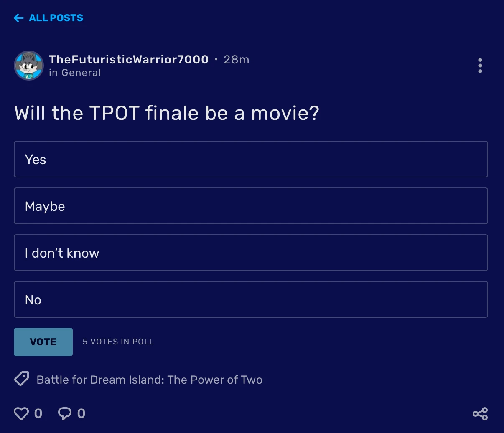Click the comment count number
The height and width of the screenshot is (433, 504).
[x=81, y=413]
